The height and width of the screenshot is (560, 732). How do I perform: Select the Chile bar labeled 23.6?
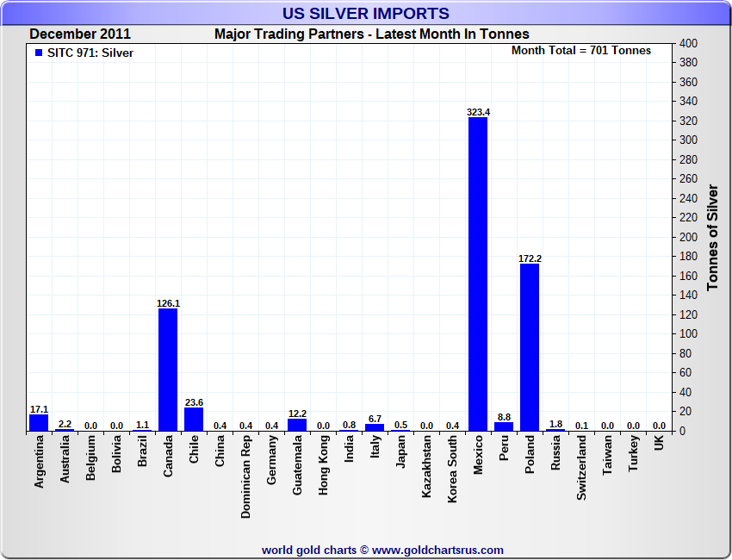194,420
